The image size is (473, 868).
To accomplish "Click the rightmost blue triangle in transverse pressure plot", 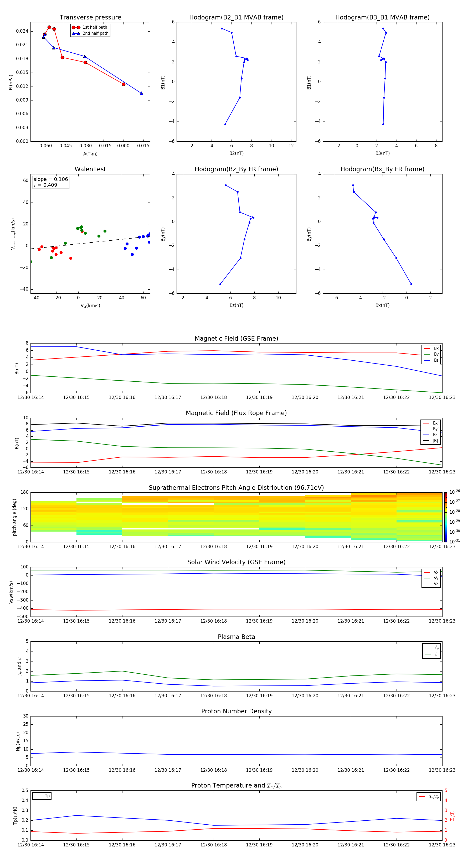I will coord(141,93).
